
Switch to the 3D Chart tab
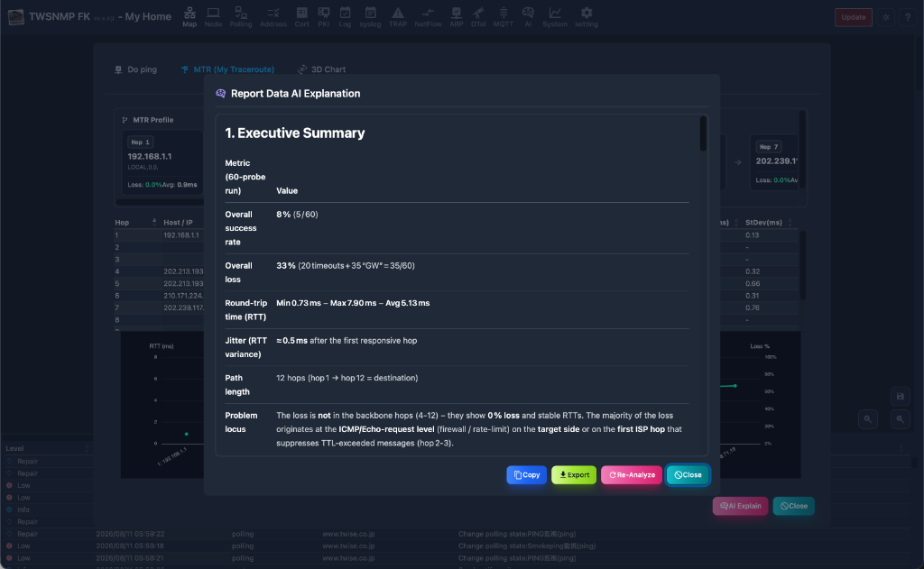(322, 69)
